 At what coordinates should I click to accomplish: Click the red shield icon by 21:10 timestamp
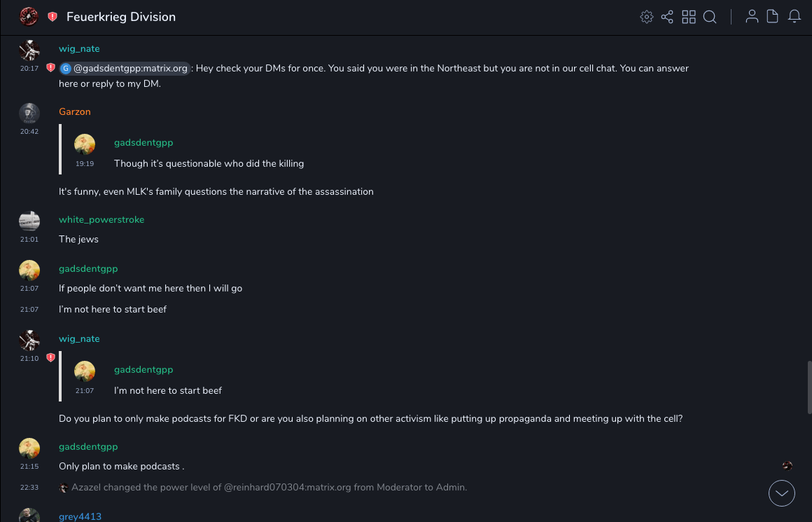pos(50,358)
